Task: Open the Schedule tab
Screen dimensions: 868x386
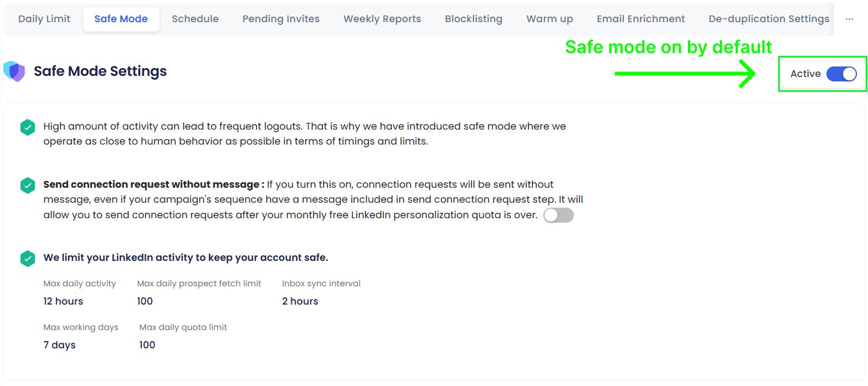Action: click(195, 18)
